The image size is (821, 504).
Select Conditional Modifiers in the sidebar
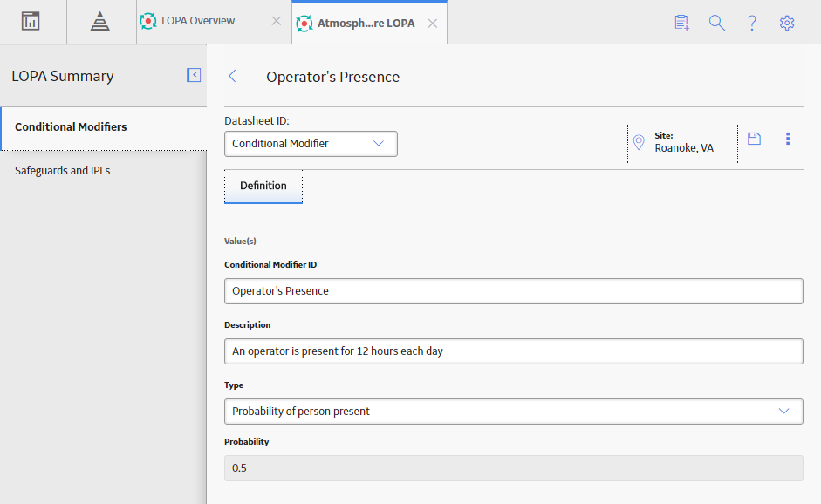click(104, 127)
